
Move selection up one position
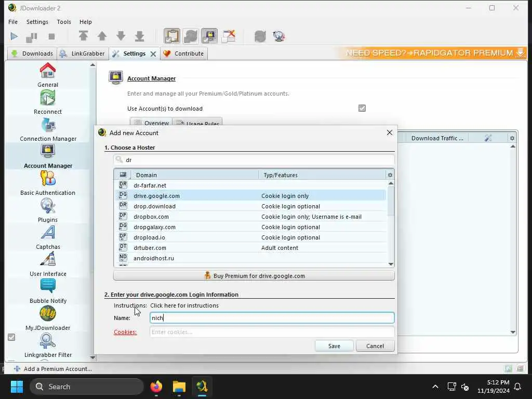pyautogui.click(x=102, y=36)
